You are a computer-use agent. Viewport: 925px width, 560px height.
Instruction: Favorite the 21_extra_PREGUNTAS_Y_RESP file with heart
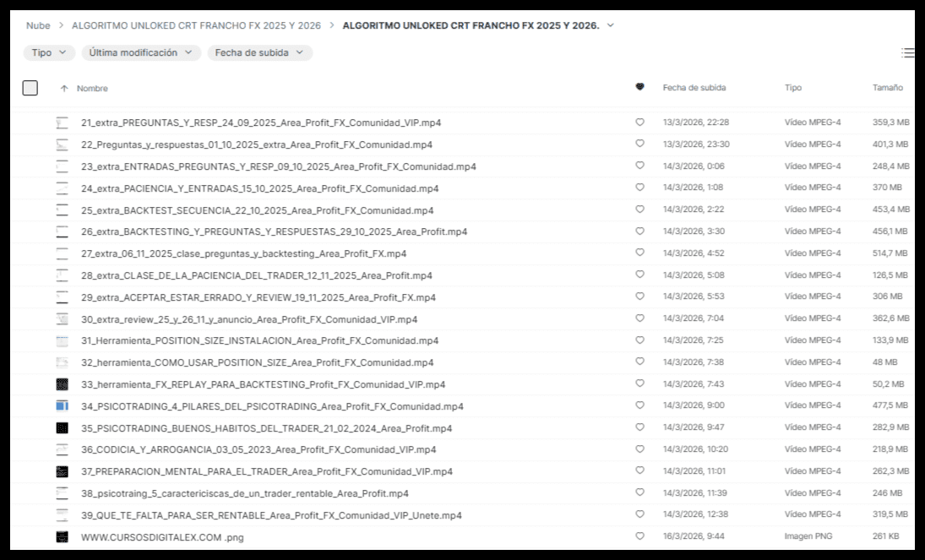coord(639,122)
